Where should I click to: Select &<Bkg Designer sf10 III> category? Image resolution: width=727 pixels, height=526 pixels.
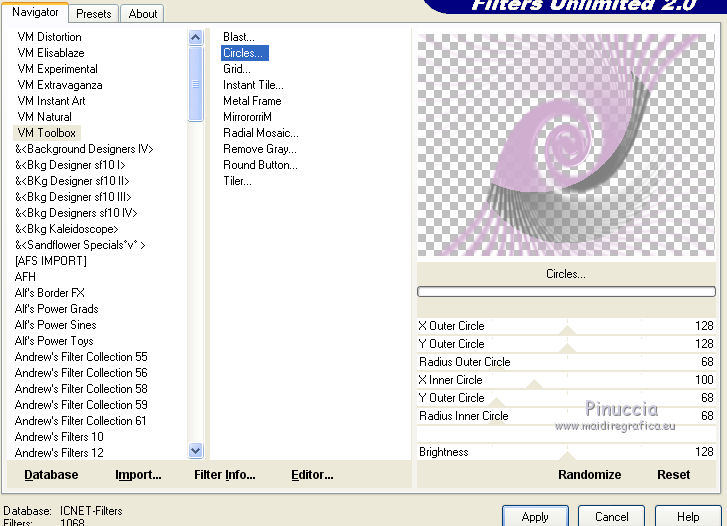coord(73,197)
